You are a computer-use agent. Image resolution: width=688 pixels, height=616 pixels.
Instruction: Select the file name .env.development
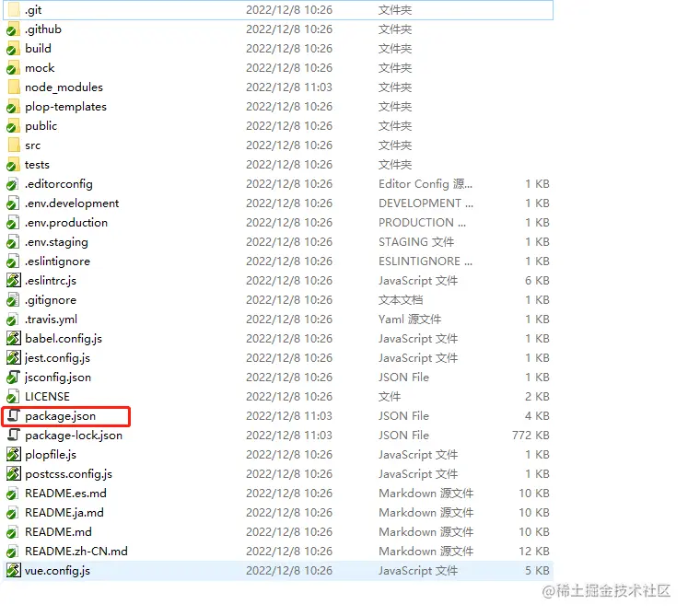coord(72,203)
